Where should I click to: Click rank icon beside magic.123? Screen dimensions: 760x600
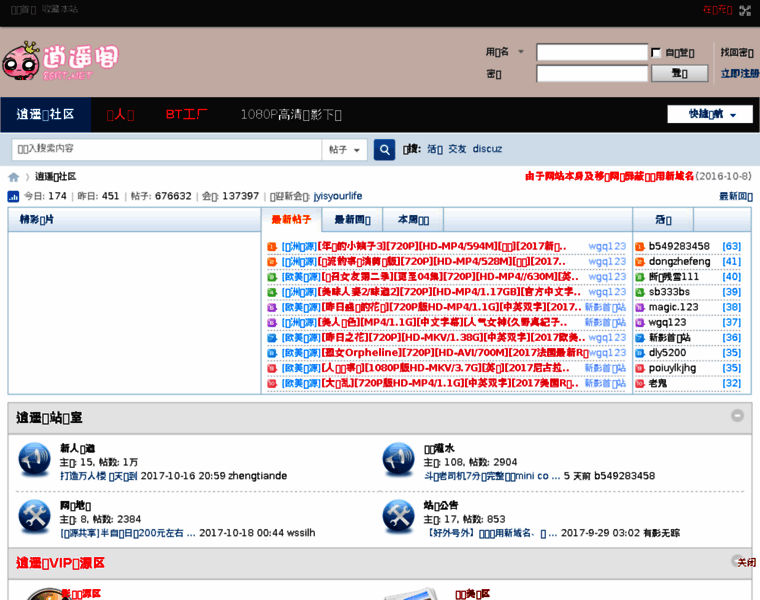point(640,307)
